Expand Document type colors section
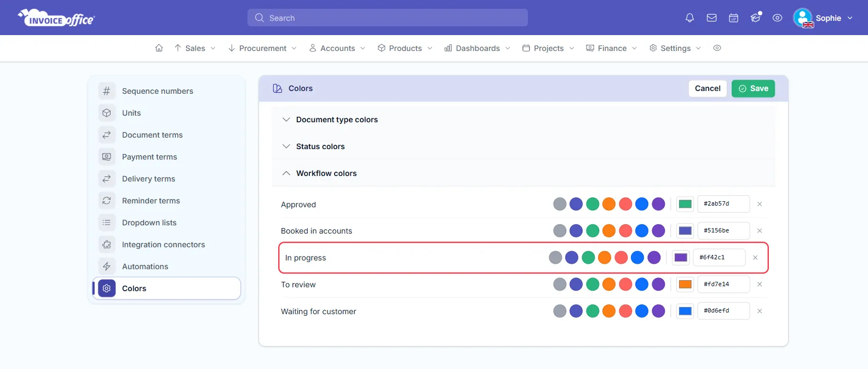The height and width of the screenshot is (369, 868). (x=524, y=120)
